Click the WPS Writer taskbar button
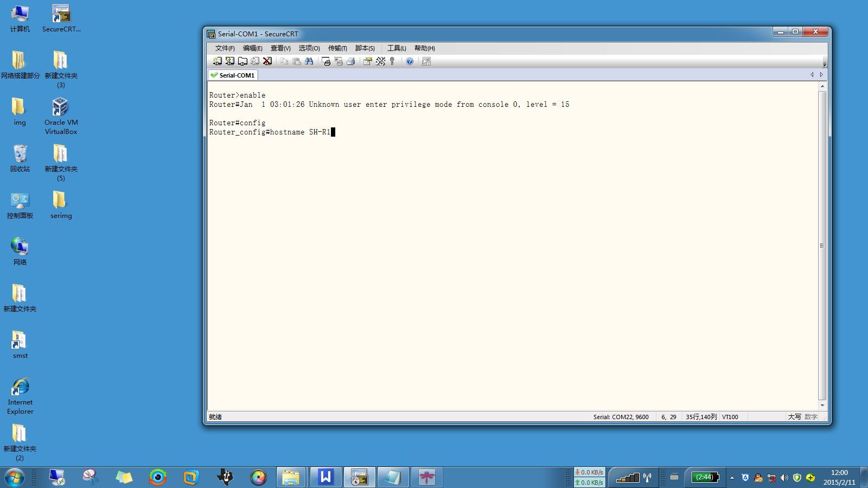868x488 pixels. click(325, 477)
